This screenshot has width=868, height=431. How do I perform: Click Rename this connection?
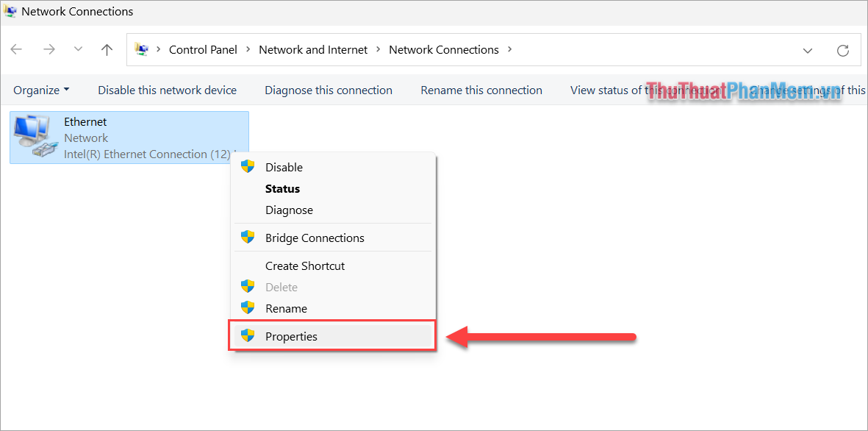coord(481,89)
